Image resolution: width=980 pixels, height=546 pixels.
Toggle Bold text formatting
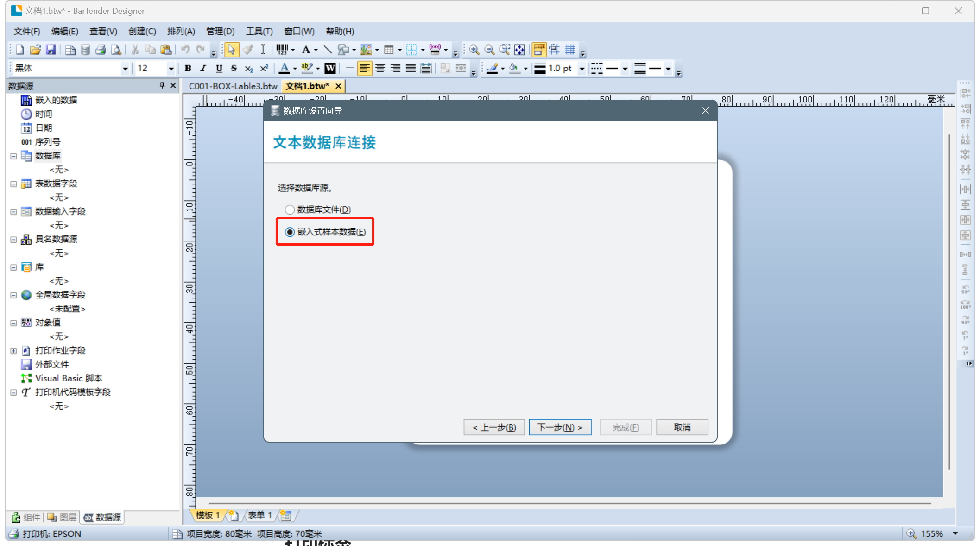point(188,69)
